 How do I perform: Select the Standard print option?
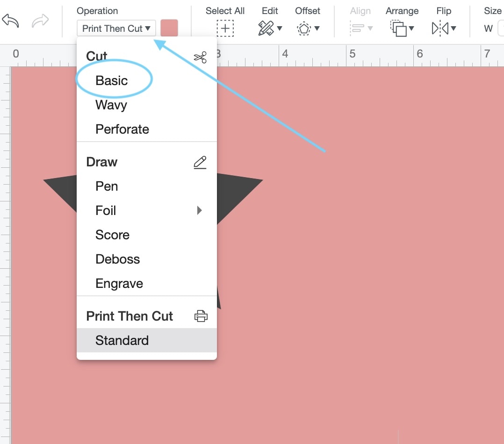point(122,340)
